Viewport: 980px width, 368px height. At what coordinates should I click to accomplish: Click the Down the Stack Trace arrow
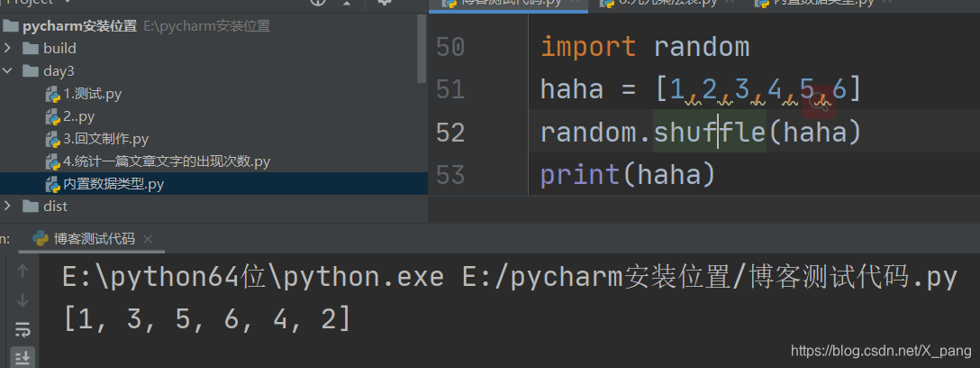(23, 301)
